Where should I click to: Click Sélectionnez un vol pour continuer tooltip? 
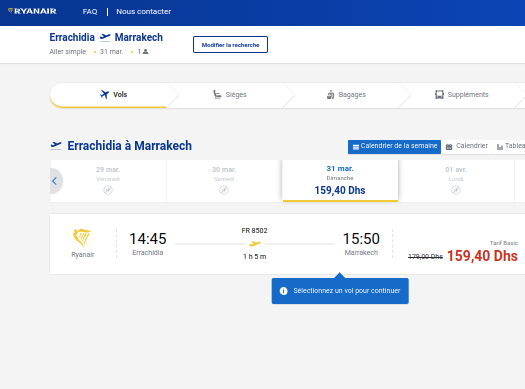340,291
